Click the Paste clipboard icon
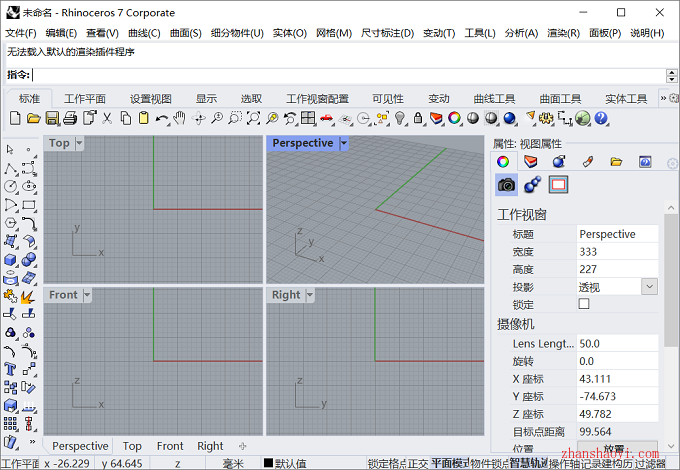Screen dimensions: 680x470 144,118
